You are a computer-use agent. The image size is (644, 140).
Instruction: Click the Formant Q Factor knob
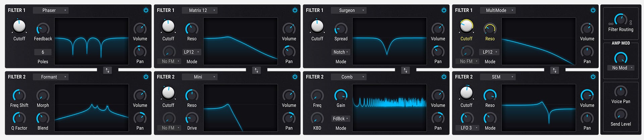click(19, 118)
